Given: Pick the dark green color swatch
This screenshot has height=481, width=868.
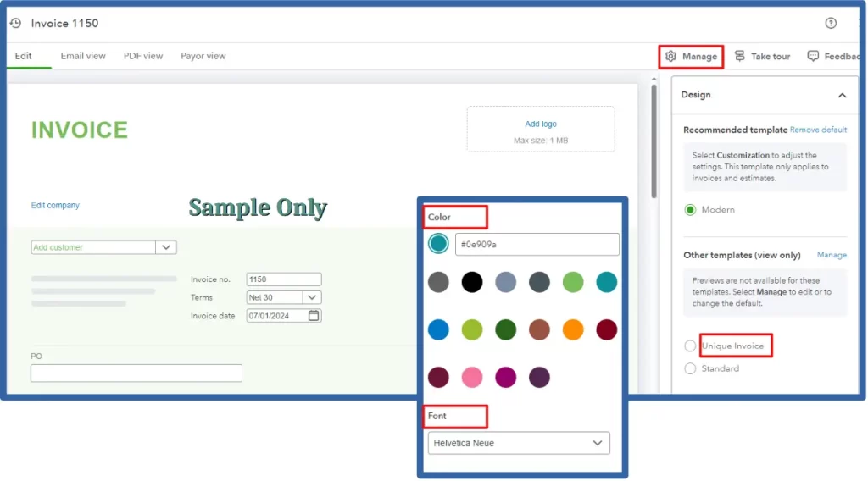Looking at the screenshot, I should 505,330.
